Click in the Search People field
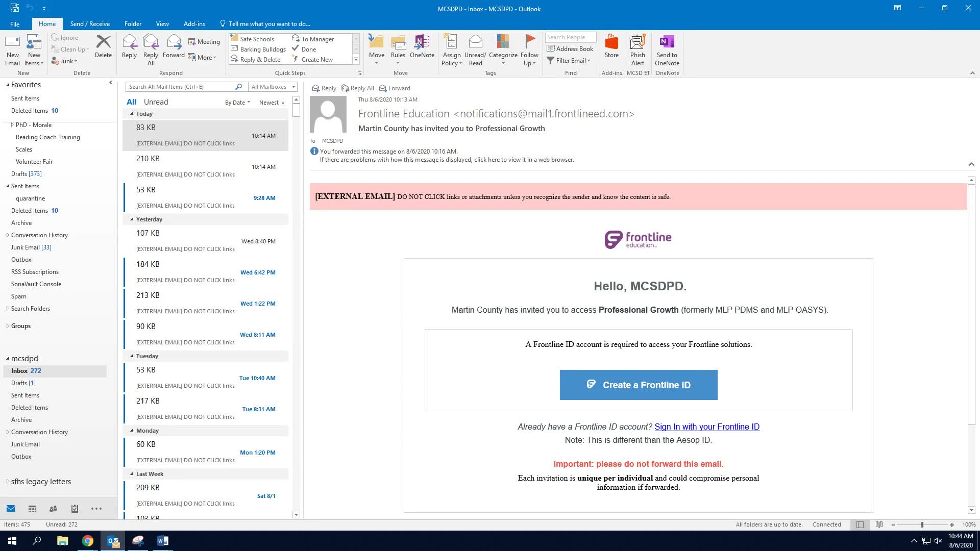 coord(570,37)
